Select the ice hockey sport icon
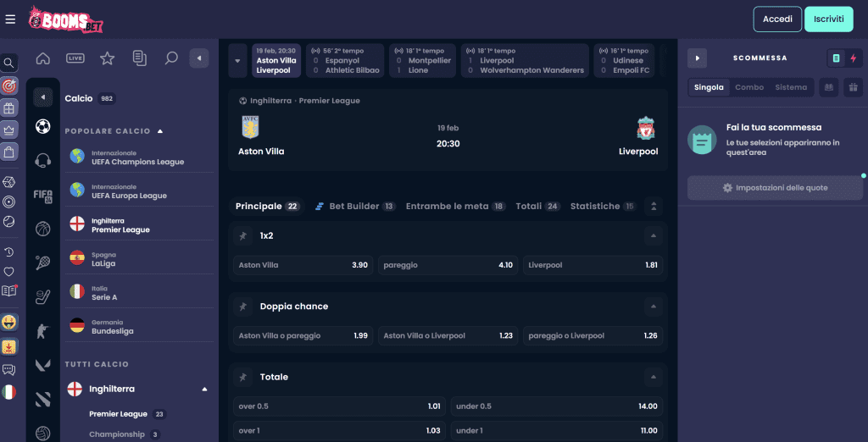 click(x=42, y=297)
